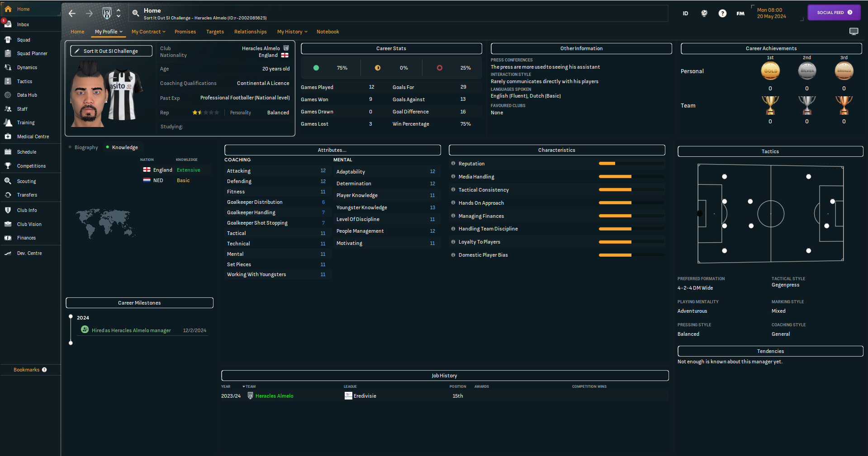Open the Data Hub sidebar icon
This screenshot has width=868, height=456.
8,95
